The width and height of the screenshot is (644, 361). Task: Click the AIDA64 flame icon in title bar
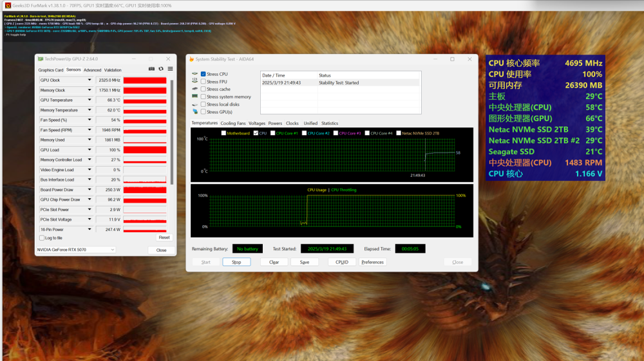[191, 59]
